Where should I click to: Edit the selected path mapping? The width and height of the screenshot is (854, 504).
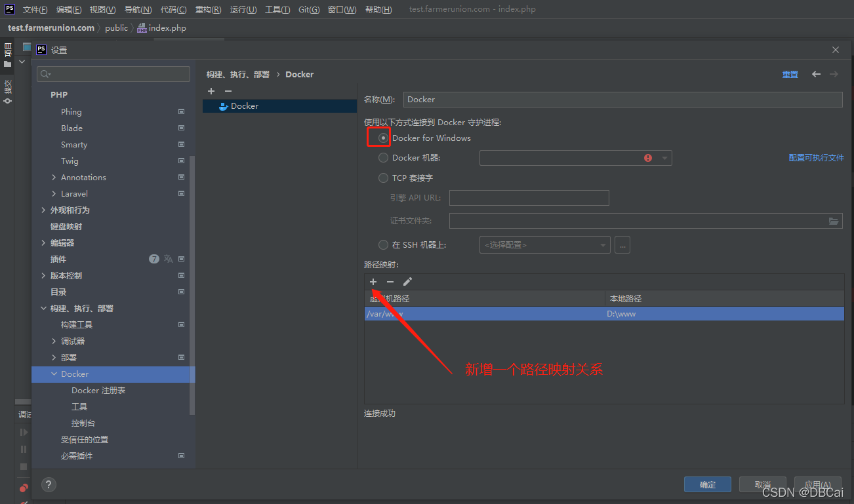click(x=407, y=282)
